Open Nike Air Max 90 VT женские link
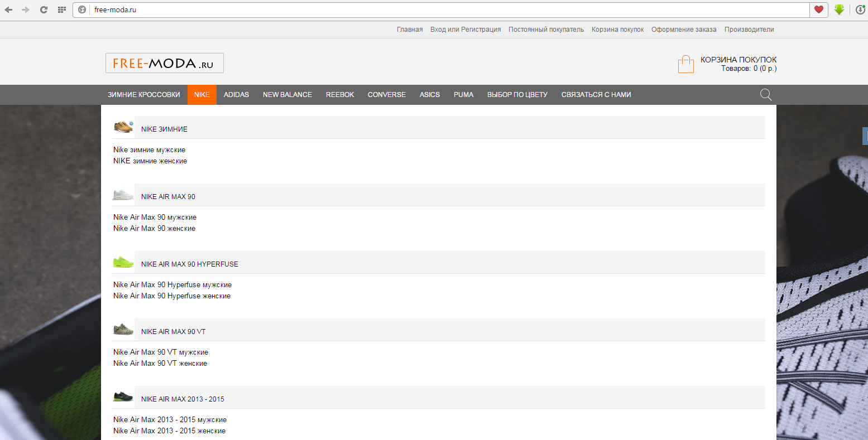Image resolution: width=868 pixels, height=440 pixels. point(160,364)
